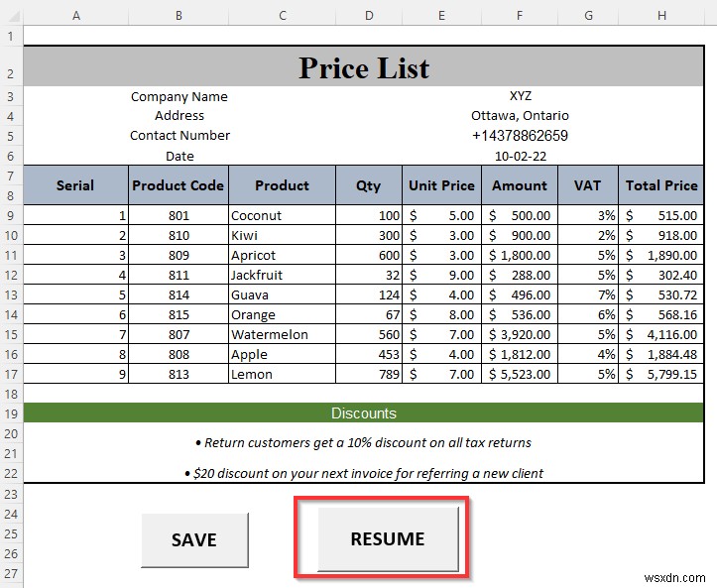Select the Jackfruit product cell

282,275
